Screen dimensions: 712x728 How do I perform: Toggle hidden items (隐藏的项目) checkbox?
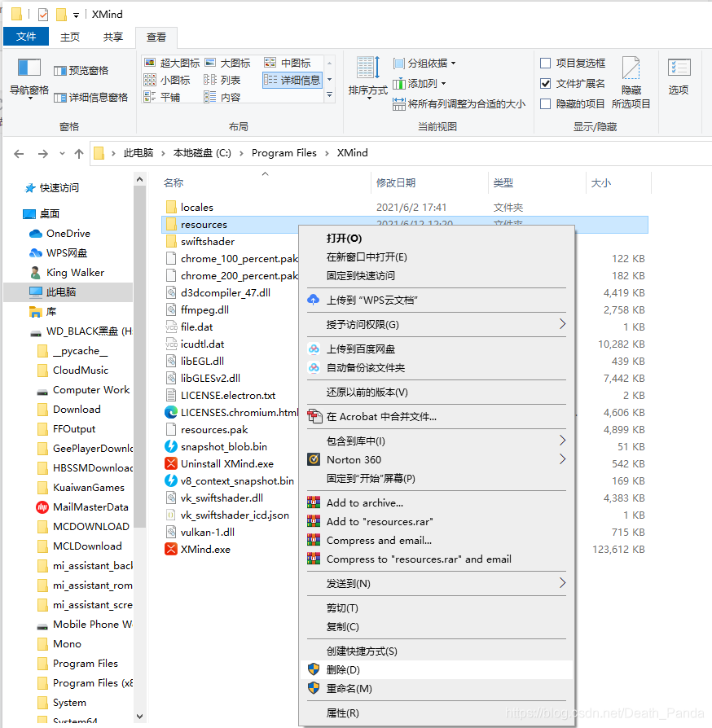(x=546, y=103)
